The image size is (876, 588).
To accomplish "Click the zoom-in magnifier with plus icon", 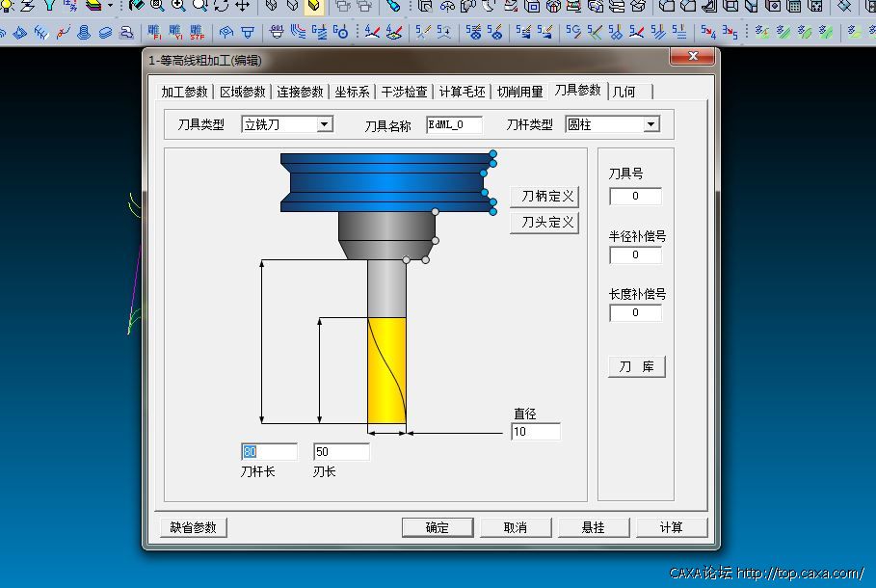I will pyautogui.click(x=178, y=5).
